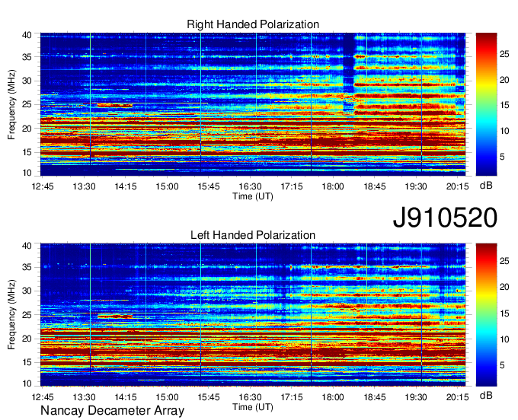Image resolution: width=518 pixels, height=420 pixels.
Task: Click 25 dB tick on Left Handed colorbar
Action: point(504,261)
